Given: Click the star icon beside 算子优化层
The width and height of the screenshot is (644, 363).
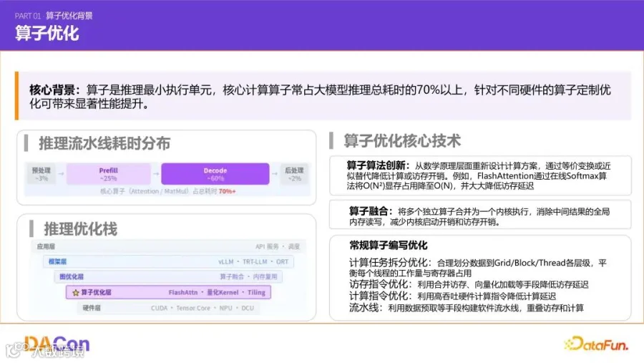Looking at the screenshot, I should pos(76,293).
